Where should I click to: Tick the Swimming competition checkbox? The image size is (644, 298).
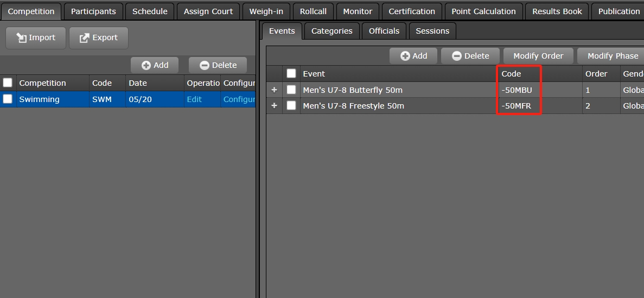tap(8, 99)
